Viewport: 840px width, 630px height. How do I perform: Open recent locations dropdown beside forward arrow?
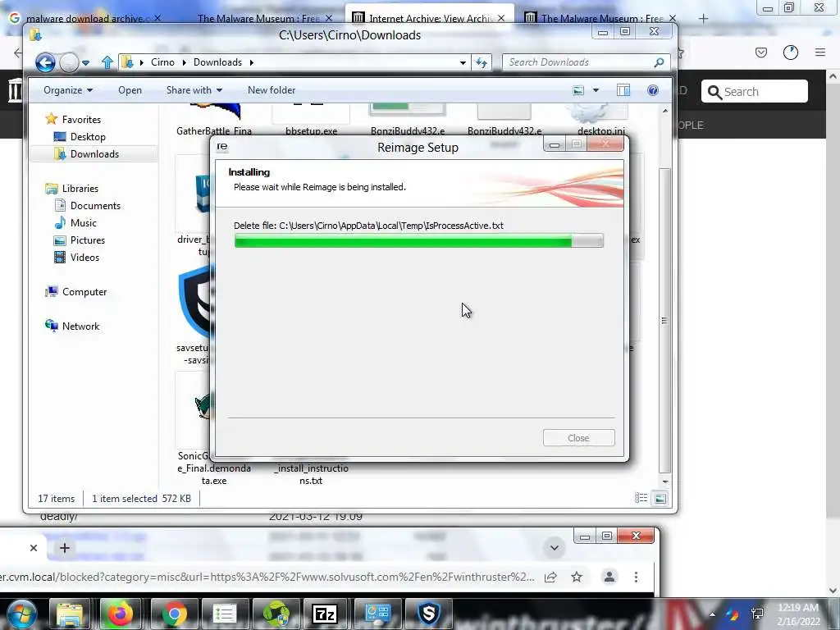click(85, 62)
